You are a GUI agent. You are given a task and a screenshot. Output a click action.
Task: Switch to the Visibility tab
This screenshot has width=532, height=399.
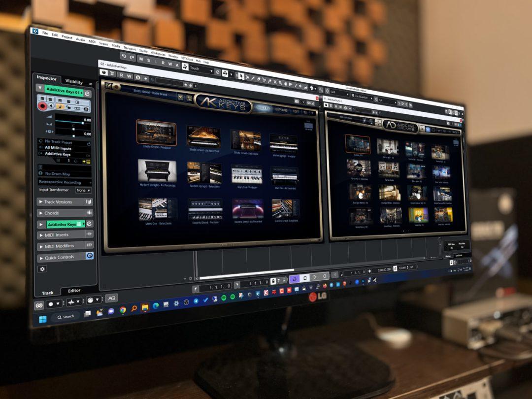[73, 81]
